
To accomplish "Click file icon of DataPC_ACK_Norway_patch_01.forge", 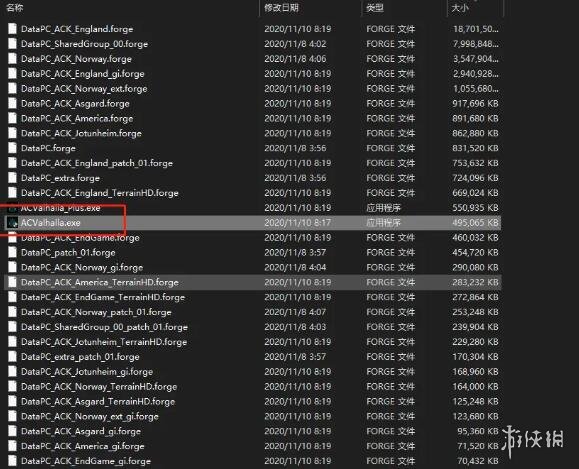I will [13, 312].
